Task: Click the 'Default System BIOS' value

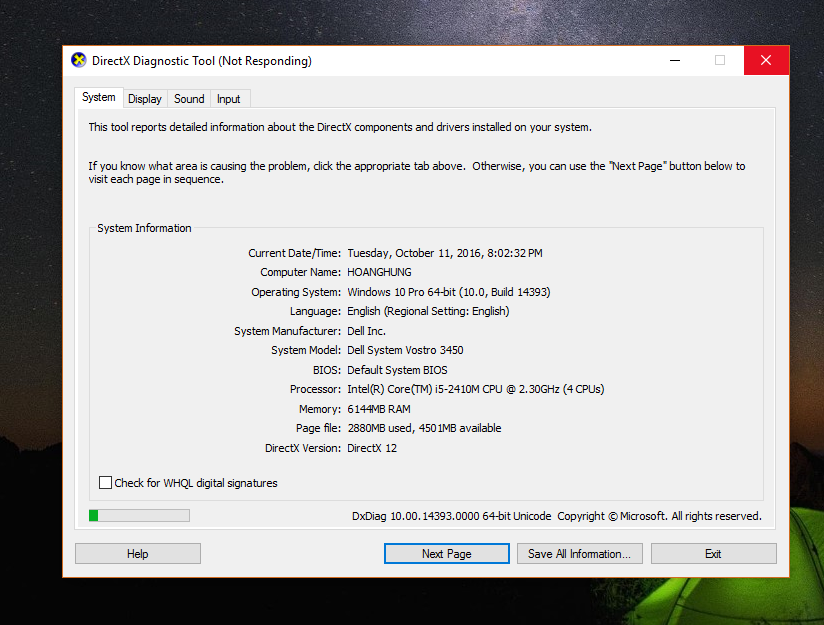Action: pyautogui.click(x=397, y=370)
